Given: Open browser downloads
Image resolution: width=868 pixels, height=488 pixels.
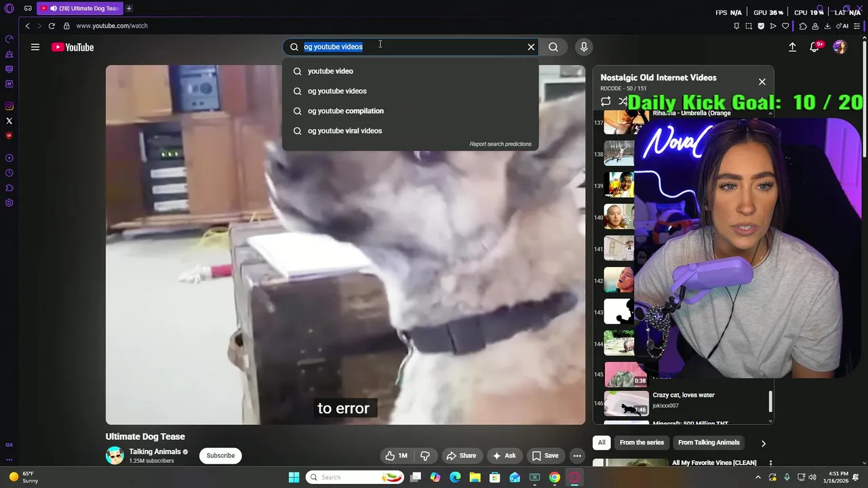Looking at the screenshot, I should pyautogui.click(x=827, y=26).
